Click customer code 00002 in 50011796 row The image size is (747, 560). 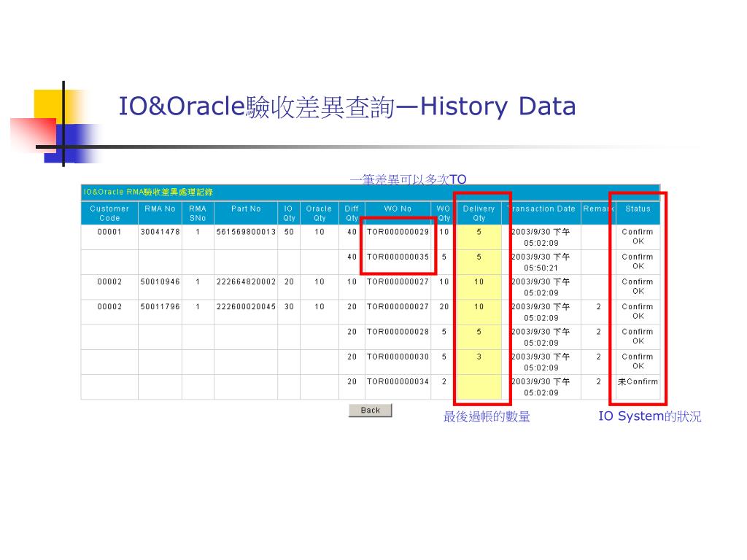tap(109, 307)
